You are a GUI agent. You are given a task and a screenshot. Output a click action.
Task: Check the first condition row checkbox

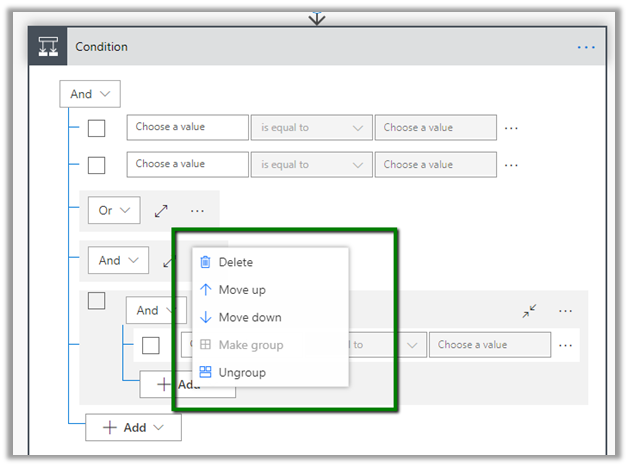pyautogui.click(x=96, y=128)
